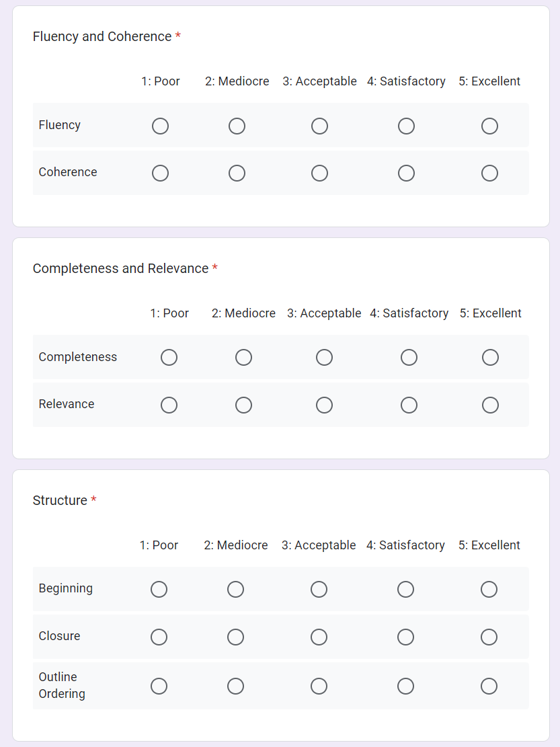Viewport: 560px width, 747px height.
Task: Rate Outline Ordering as 5: Excellent
Action: tap(489, 686)
